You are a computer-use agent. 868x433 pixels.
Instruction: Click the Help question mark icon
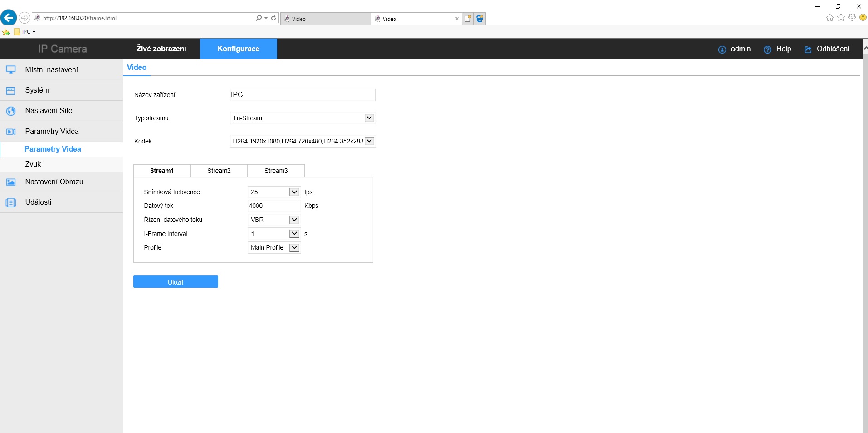coord(767,49)
